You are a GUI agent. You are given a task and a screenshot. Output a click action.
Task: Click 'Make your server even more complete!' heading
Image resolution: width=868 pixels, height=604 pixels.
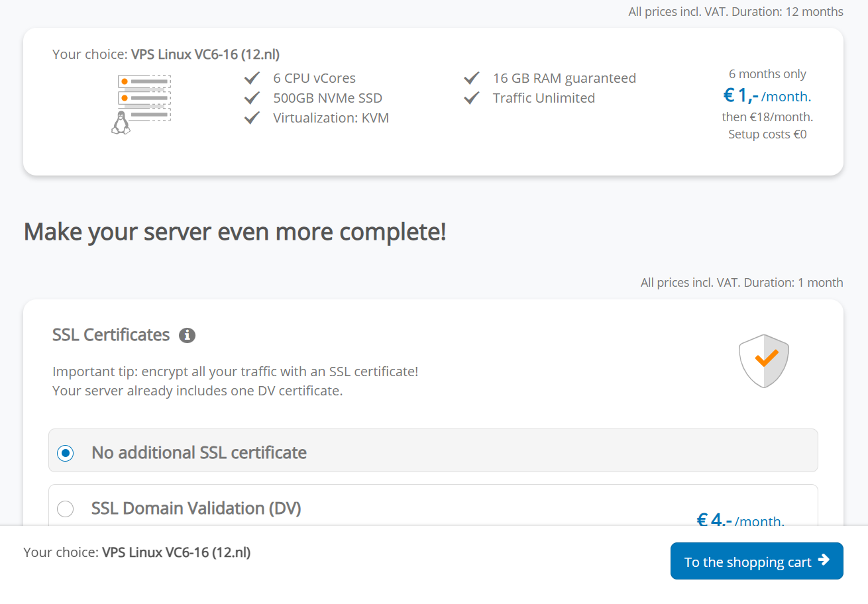pyautogui.click(x=235, y=232)
